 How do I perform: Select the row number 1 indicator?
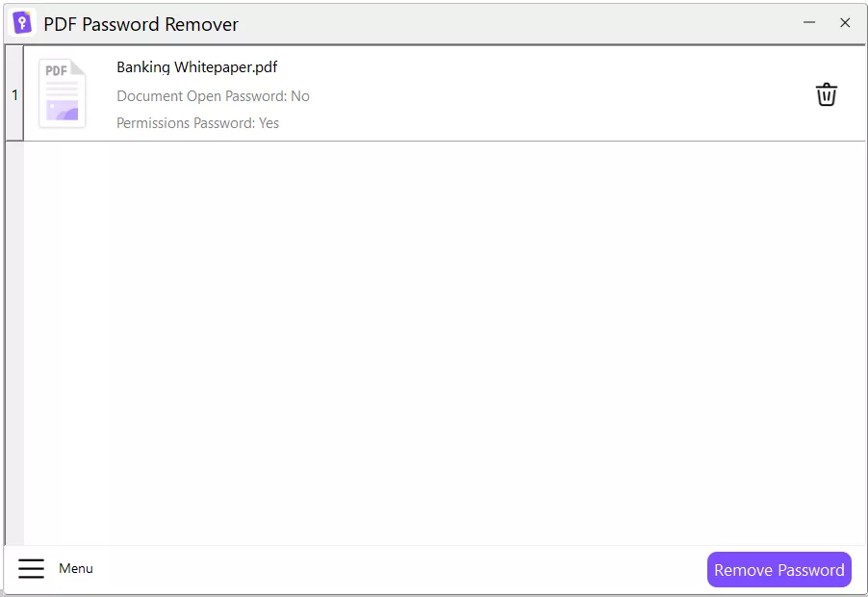[x=13, y=94]
